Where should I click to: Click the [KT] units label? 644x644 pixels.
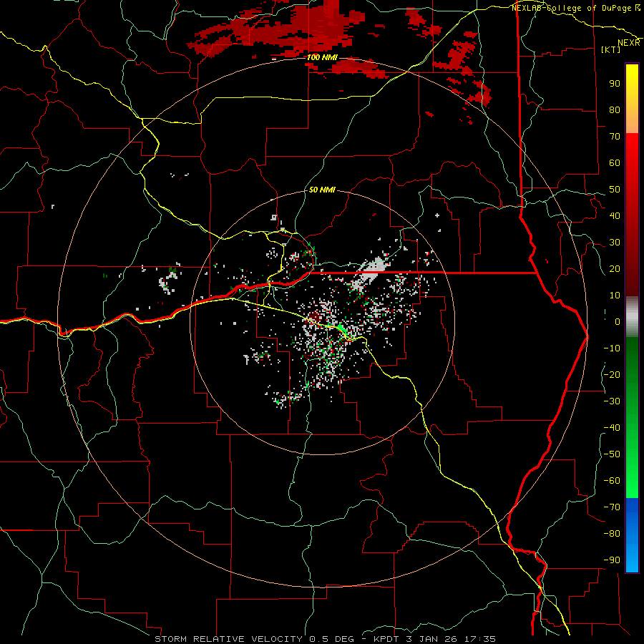[x=611, y=49]
